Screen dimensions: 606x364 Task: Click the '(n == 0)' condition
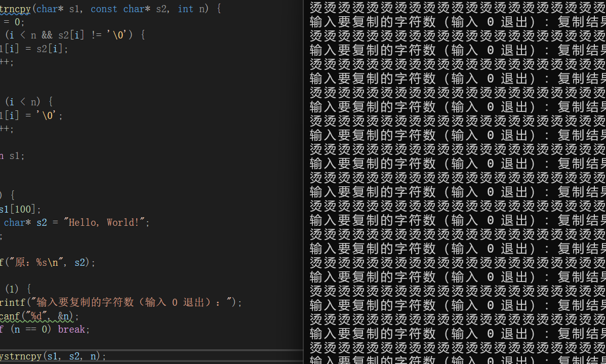pyautogui.click(x=31, y=329)
